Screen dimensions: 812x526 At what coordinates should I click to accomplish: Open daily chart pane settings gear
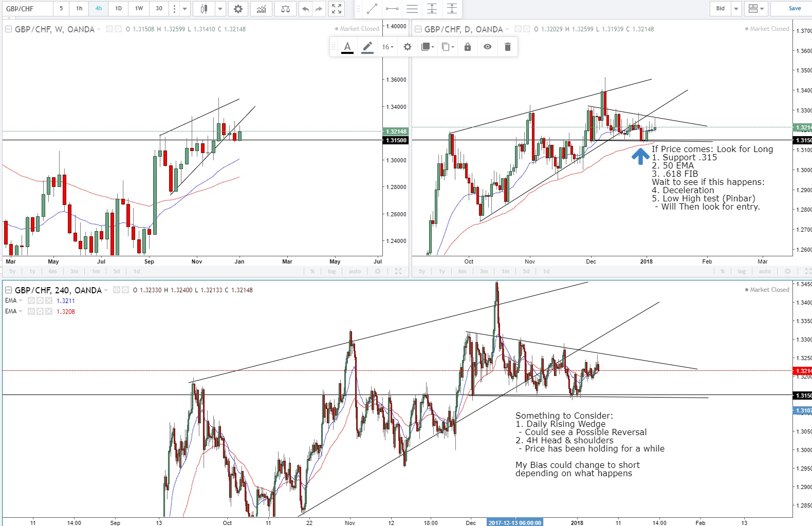pyautogui.click(x=788, y=271)
